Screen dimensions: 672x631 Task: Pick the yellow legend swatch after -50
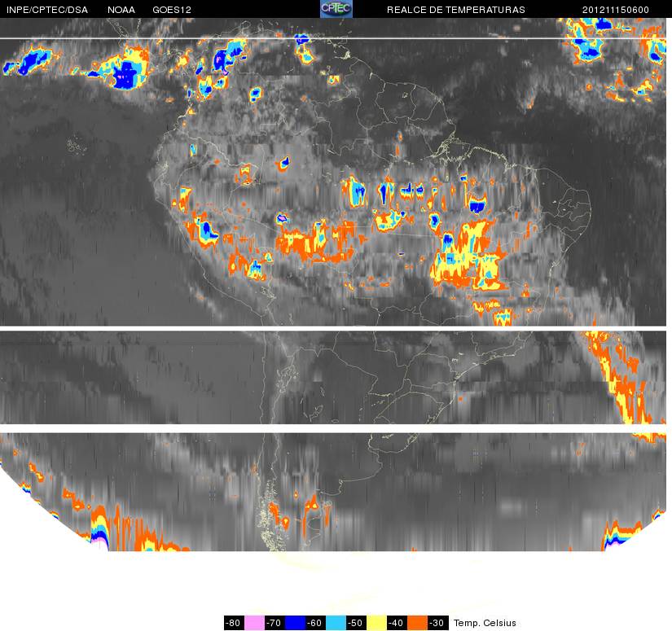pyautogui.click(x=376, y=623)
